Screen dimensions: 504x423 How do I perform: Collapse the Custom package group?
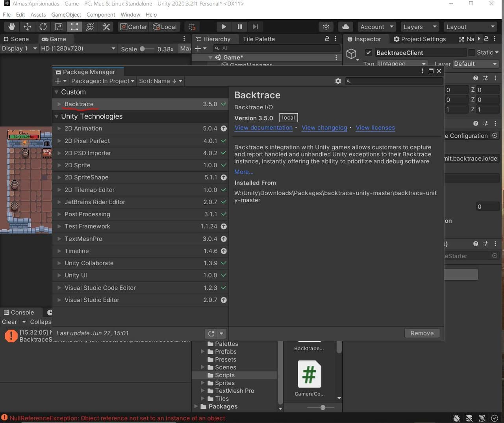57,92
